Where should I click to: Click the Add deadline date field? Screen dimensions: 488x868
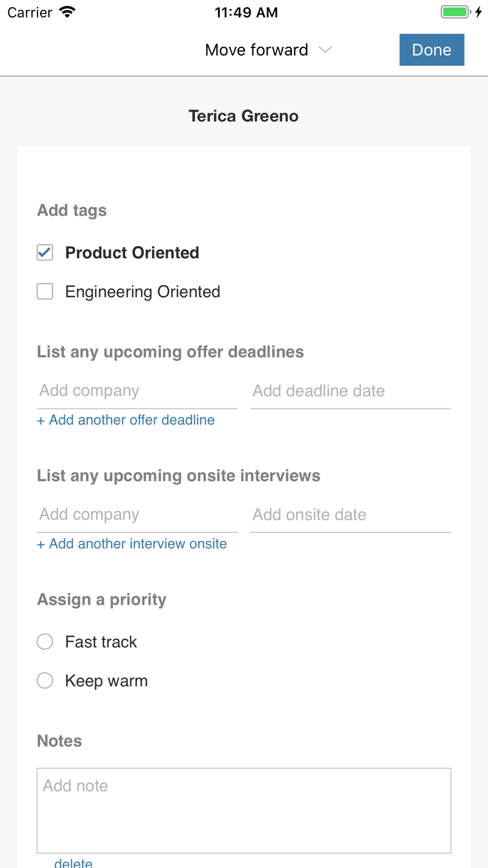click(x=350, y=391)
